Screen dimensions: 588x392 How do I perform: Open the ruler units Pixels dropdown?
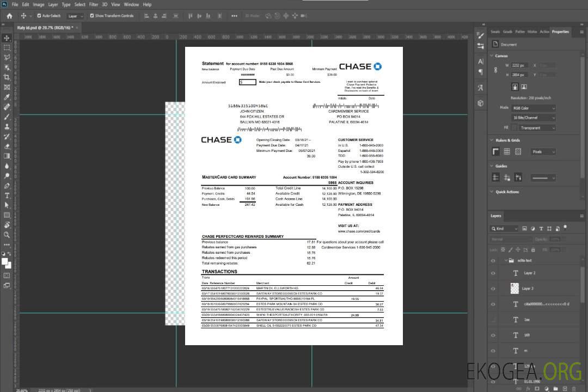point(543,151)
